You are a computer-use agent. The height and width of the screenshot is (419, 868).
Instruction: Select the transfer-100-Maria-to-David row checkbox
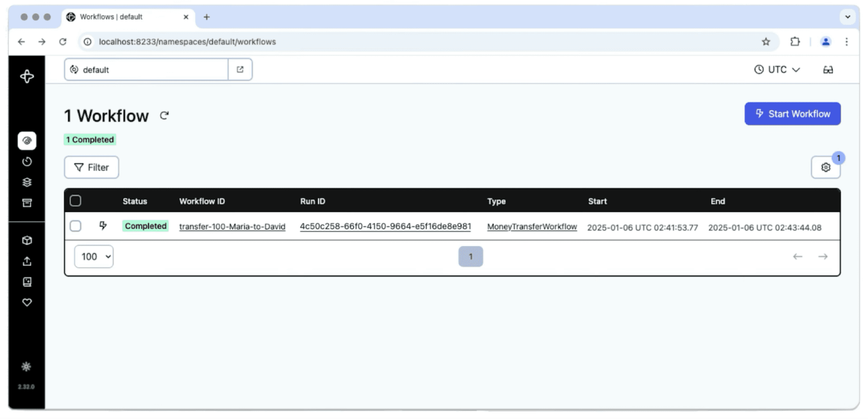click(x=76, y=226)
